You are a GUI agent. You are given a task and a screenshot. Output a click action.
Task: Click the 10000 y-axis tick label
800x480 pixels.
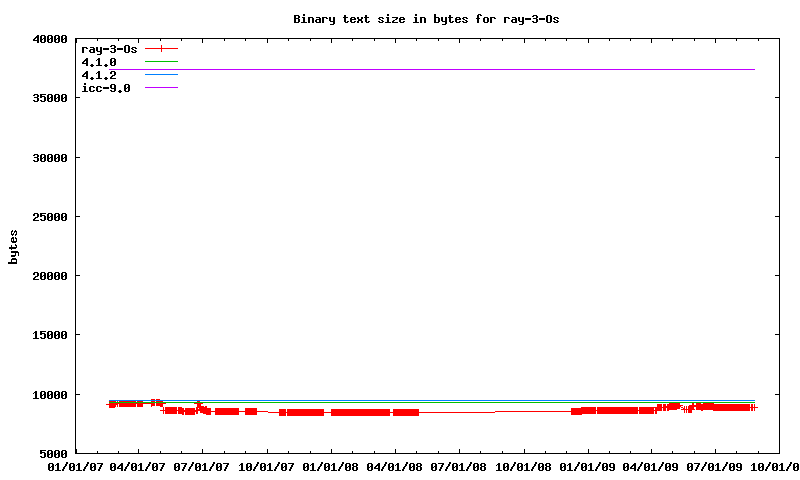pos(49,395)
